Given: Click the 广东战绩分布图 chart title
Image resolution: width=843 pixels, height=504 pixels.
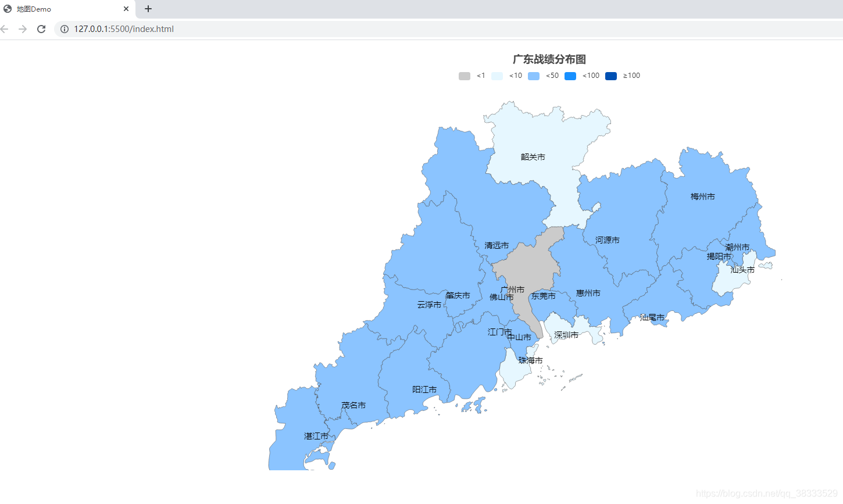Looking at the screenshot, I should (549, 59).
